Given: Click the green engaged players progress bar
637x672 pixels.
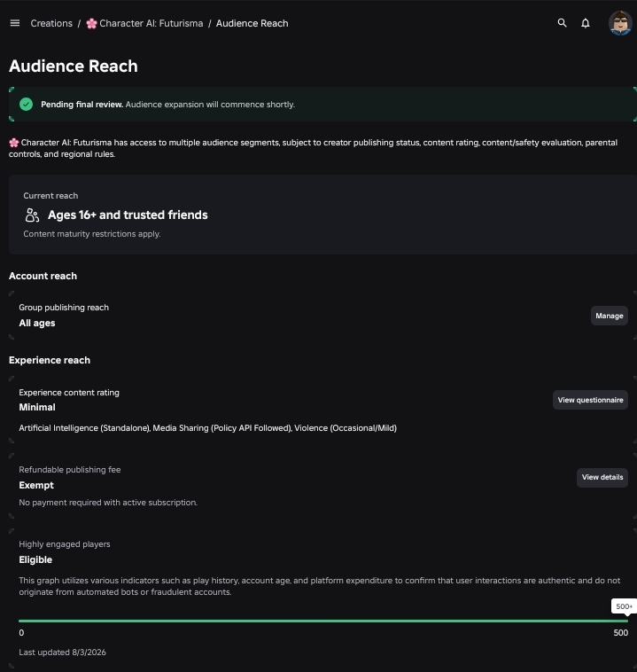Looking at the screenshot, I should 323,621.
